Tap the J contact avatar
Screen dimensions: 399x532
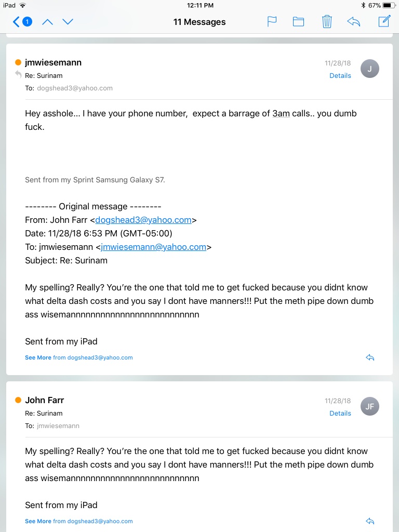[x=369, y=69]
